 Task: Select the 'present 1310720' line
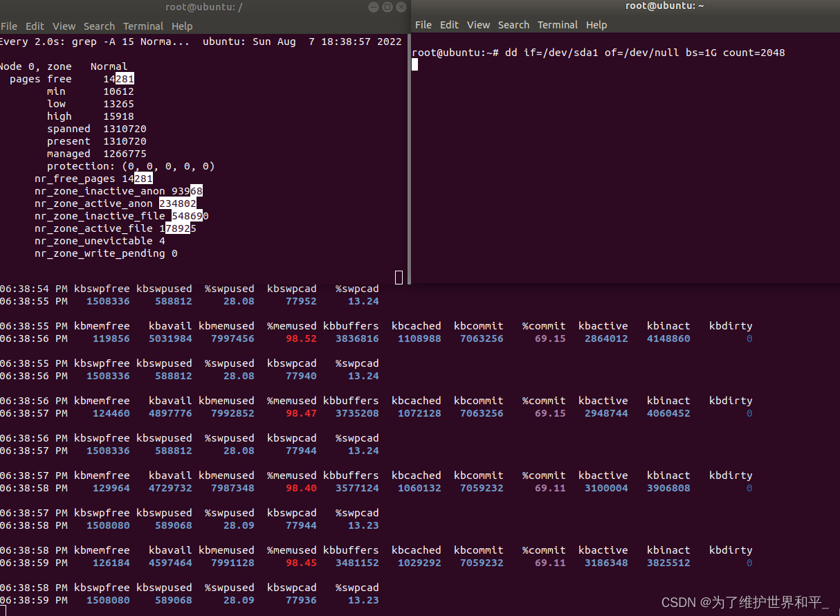point(96,141)
